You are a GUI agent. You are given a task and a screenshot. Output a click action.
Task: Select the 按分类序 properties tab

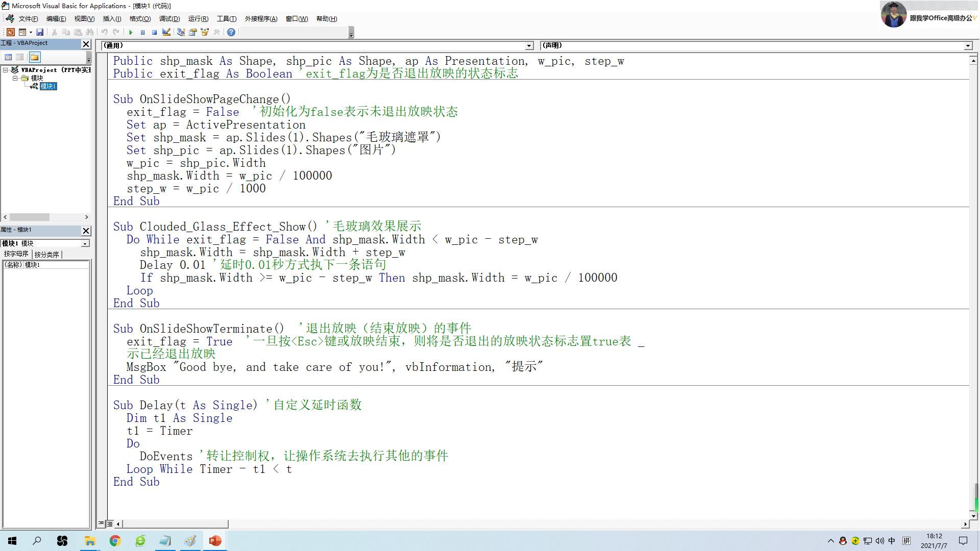pyautogui.click(x=47, y=254)
